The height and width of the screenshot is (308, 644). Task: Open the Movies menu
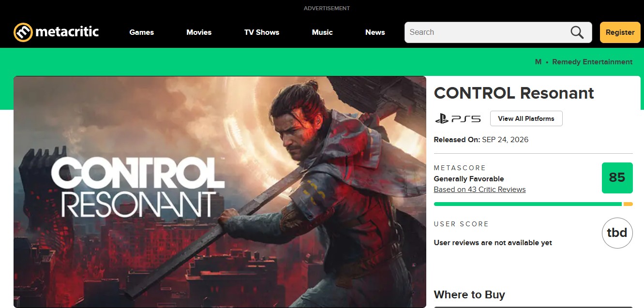point(199,32)
